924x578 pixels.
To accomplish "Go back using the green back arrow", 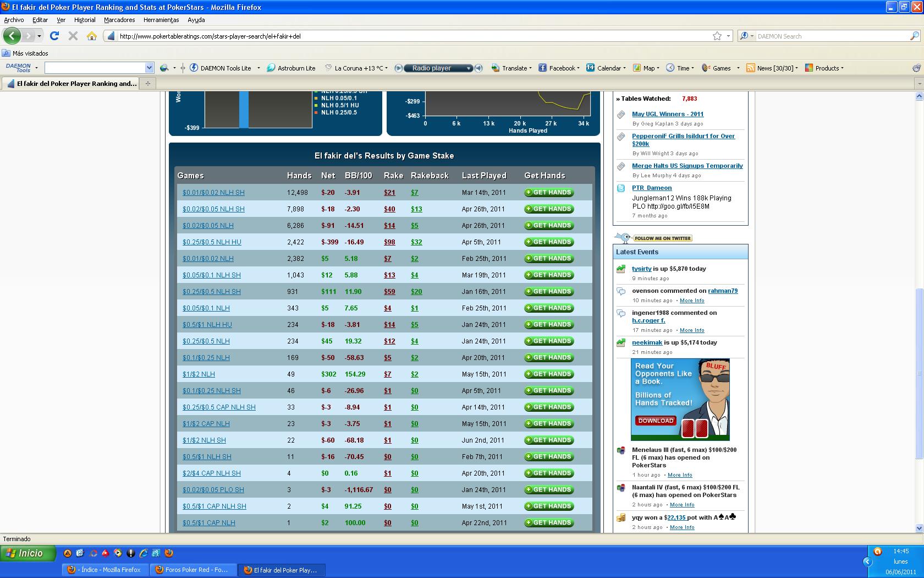I will [x=12, y=36].
